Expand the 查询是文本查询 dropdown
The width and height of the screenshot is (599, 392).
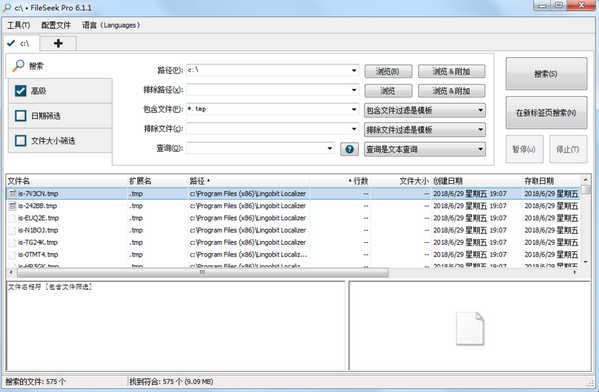point(425,149)
